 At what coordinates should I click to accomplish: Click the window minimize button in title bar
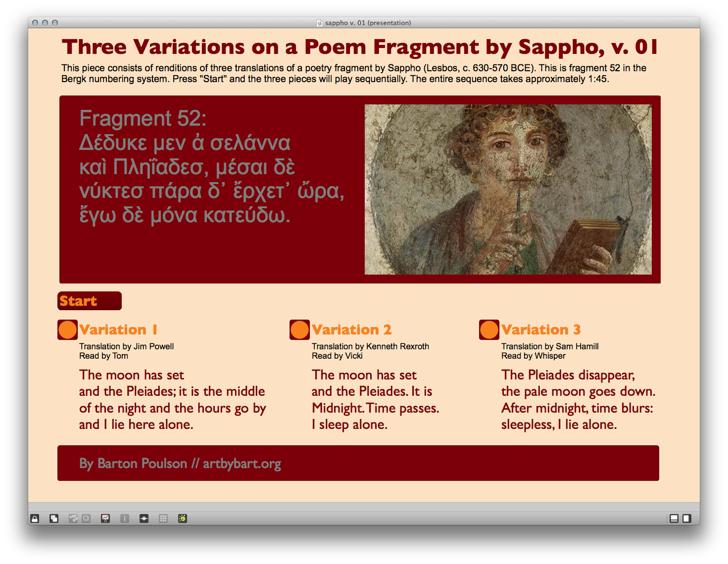coord(45,23)
